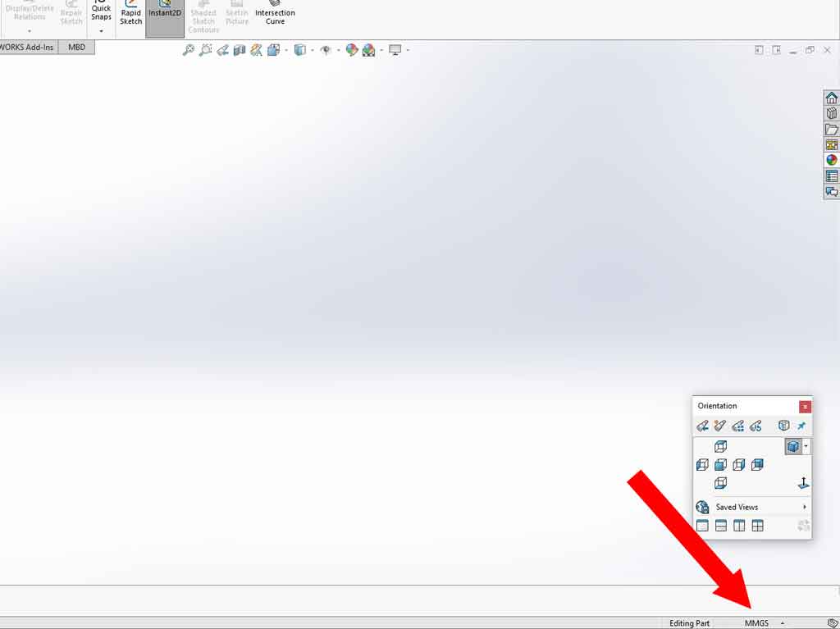Switch to Two View Horizontal layout

pyautogui.click(x=721, y=526)
